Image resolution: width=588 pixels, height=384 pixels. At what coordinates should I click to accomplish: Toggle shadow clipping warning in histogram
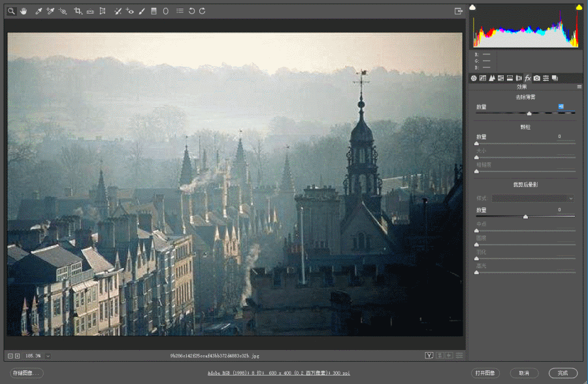pos(473,7)
